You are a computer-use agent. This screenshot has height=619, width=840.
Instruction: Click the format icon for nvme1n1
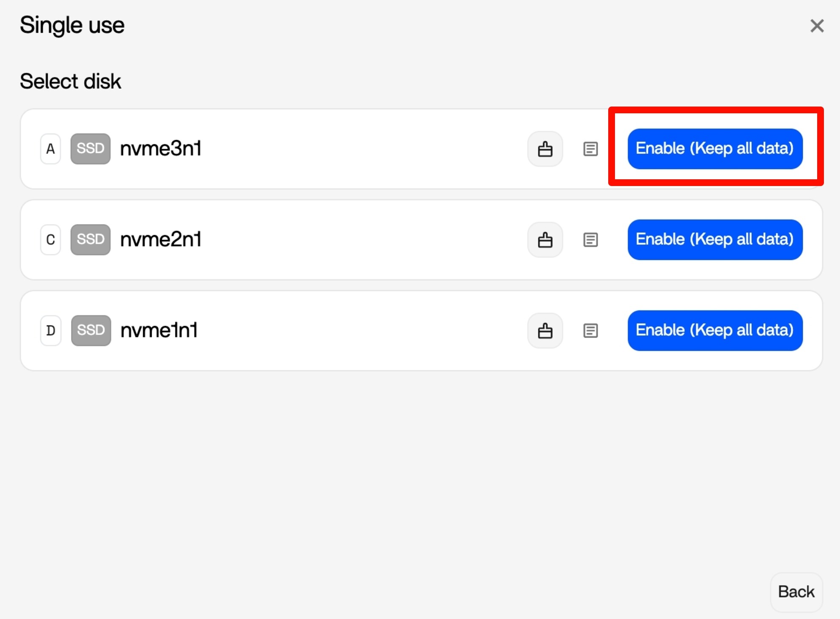545,331
